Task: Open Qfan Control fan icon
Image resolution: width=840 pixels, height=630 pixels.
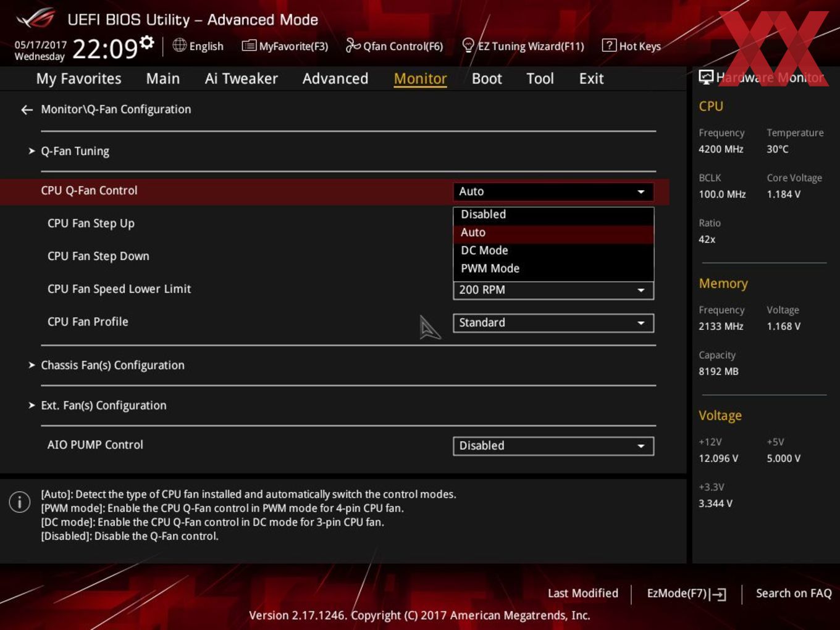Action: point(353,45)
